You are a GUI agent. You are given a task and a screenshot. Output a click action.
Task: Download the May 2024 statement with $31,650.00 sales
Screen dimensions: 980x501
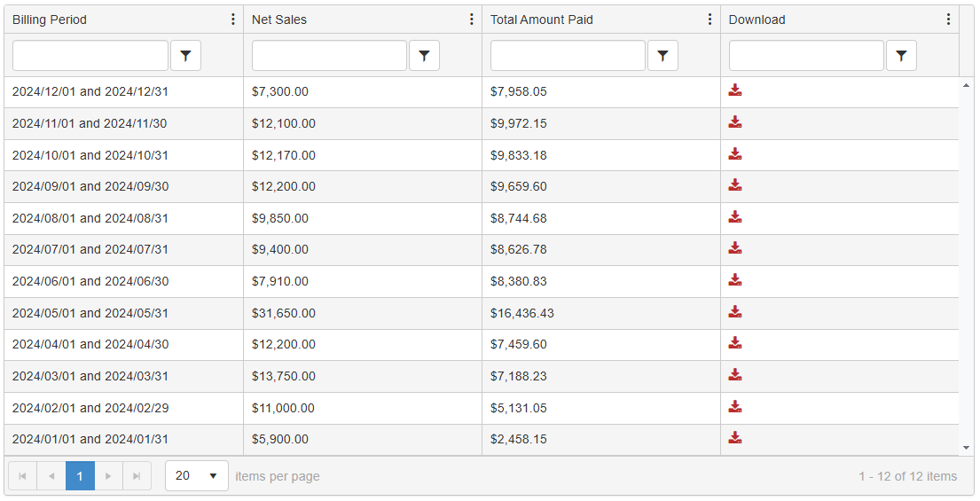[734, 312]
